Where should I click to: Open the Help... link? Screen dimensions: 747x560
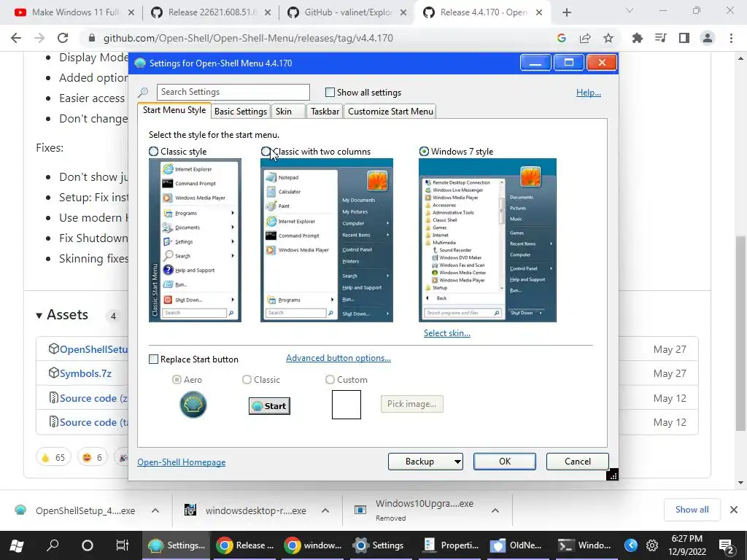[x=589, y=93]
